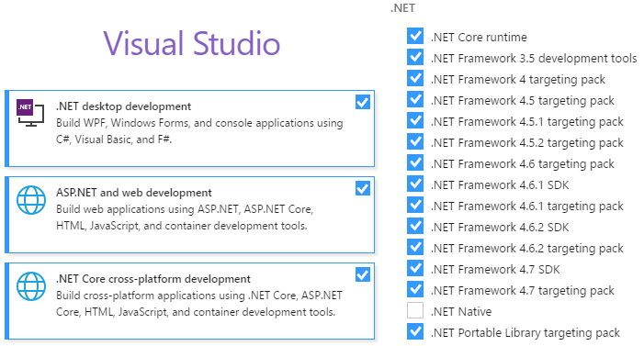This screenshot has width=644, height=346.
Task: Uncheck the .NET Framework 4 targeting pack
Action: pos(415,78)
